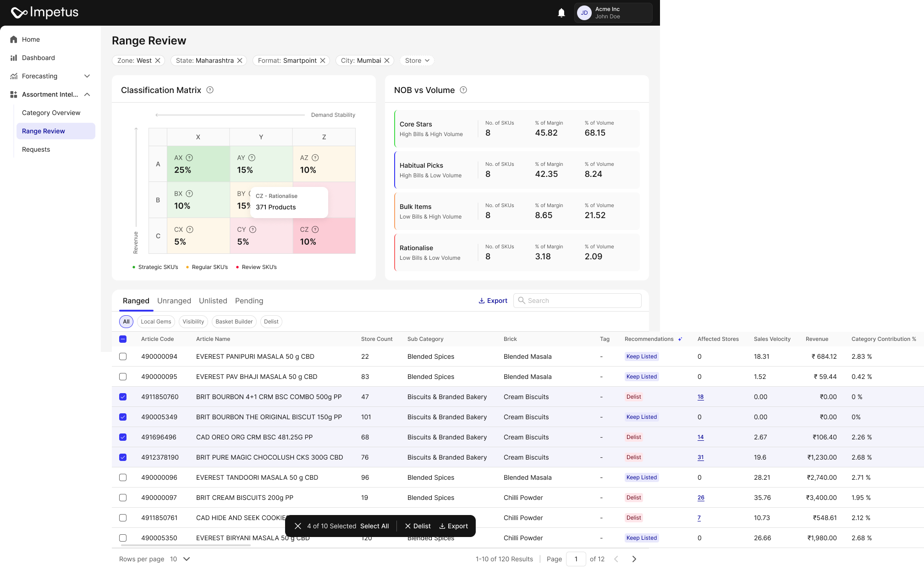Viewport: 924px width, 570px height.
Task: Click the BX cell info icon
Action: coord(189,194)
